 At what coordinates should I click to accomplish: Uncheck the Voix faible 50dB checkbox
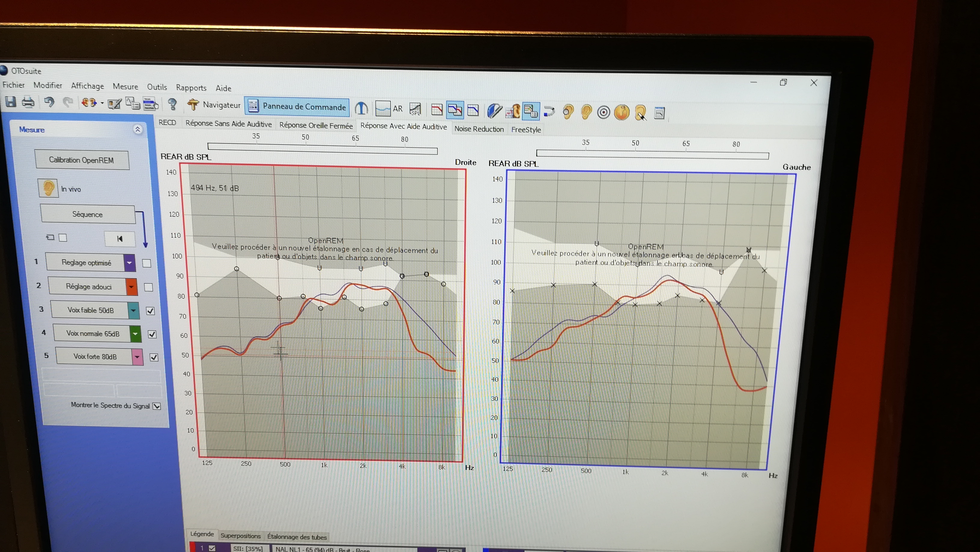pyautogui.click(x=151, y=311)
